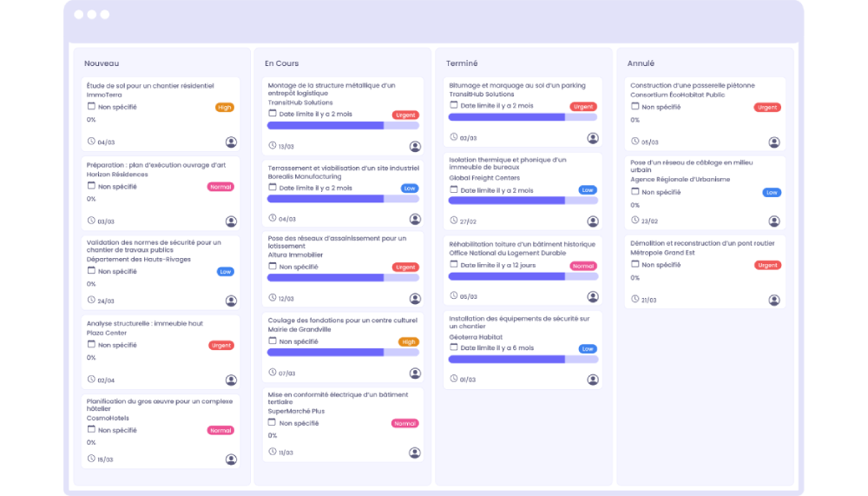The width and height of the screenshot is (868, 496).
Task: Click calendar icon on Géoterra Habitat card
Action: [x=453, y=348]
